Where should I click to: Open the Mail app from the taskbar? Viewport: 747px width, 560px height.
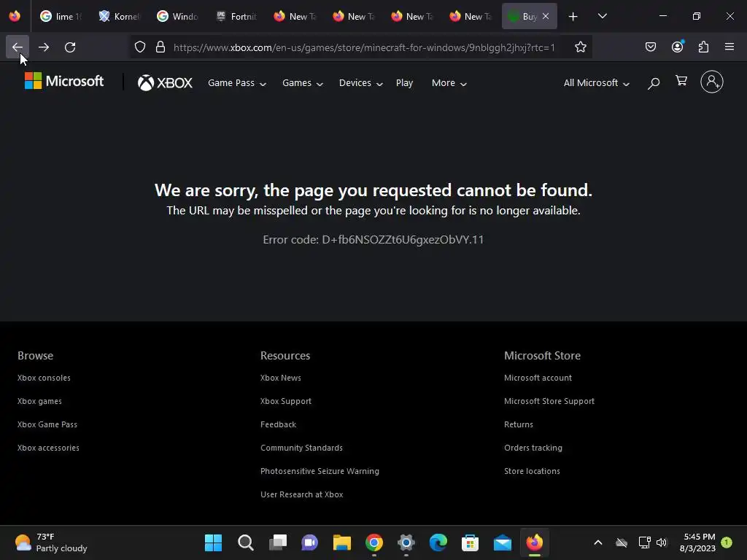click(502, 542)
